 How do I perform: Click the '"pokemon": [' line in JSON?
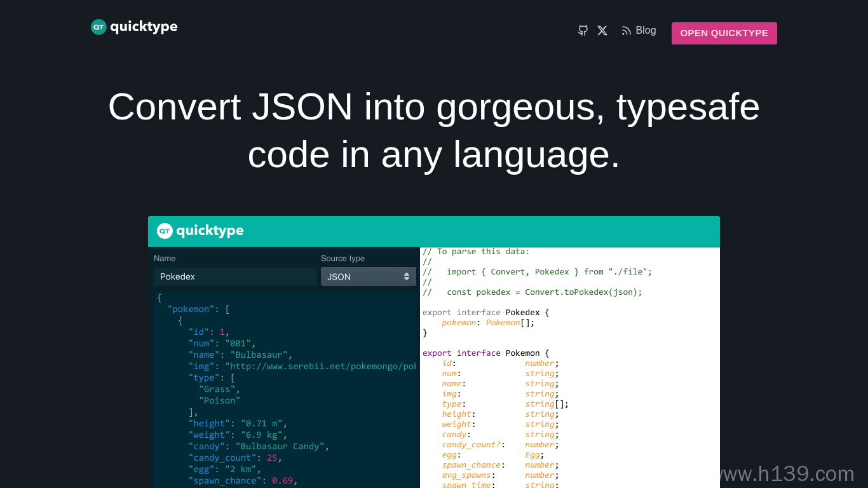pyautogui.click(x=198, y=309)
